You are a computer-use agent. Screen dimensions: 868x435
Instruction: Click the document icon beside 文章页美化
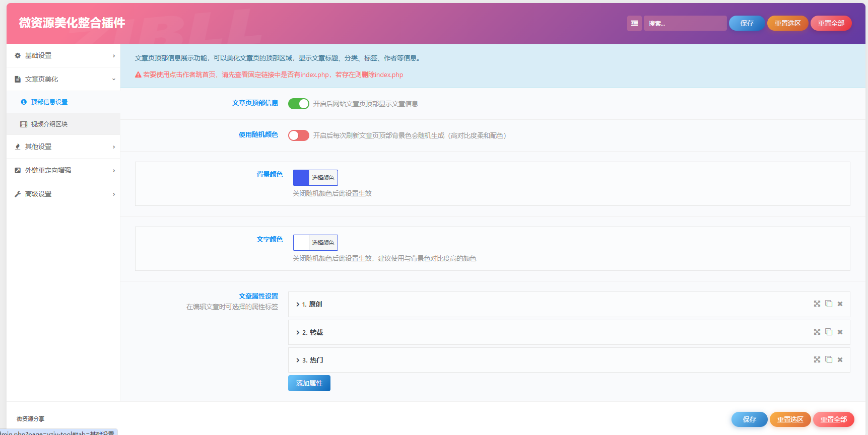point(18,79)
